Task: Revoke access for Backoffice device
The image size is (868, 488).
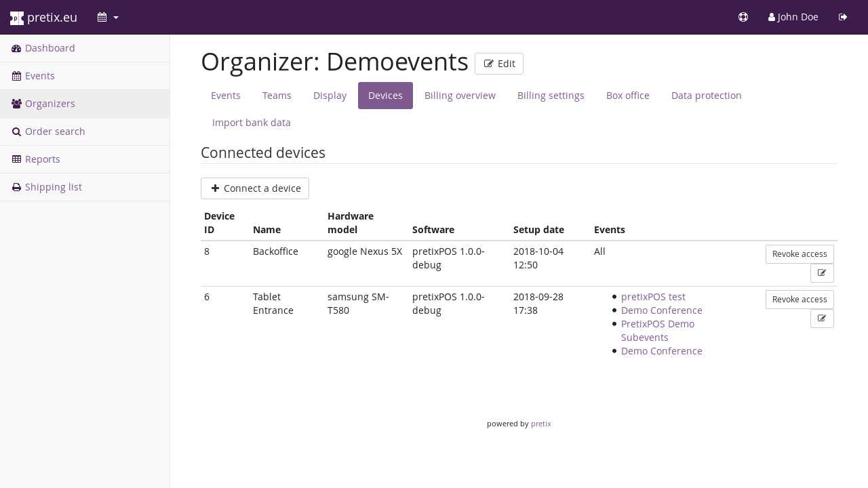Action: (799, 254)
